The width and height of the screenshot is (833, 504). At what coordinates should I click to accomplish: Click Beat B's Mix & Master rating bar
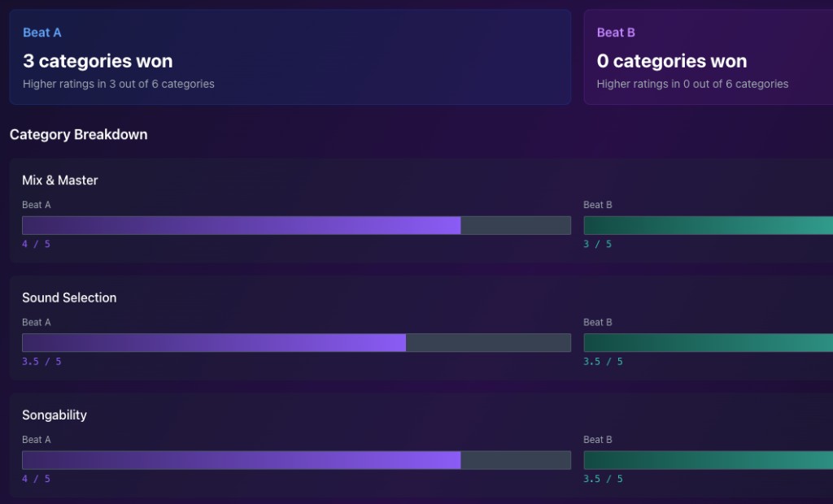point(708,225)
